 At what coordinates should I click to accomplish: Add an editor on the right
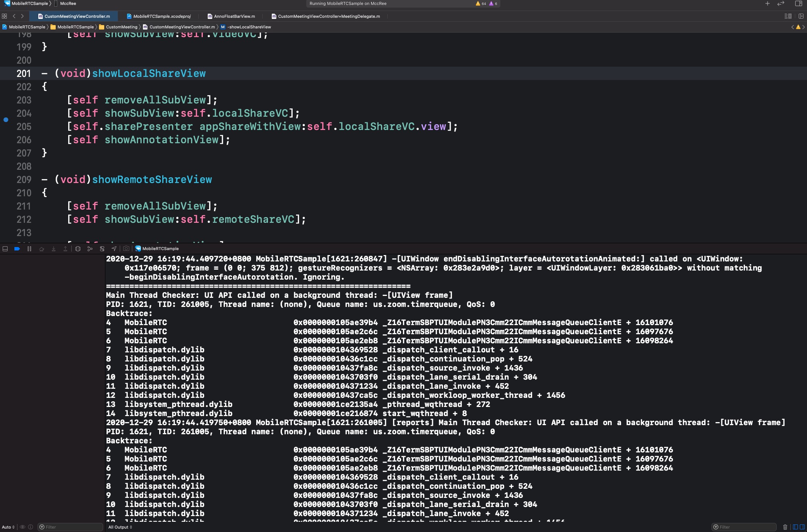[x=801, y=16]
